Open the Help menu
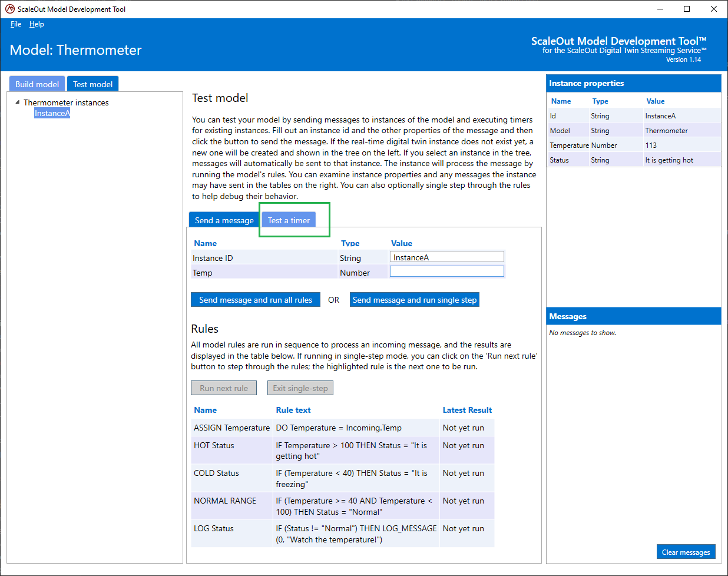 [x=37, y=24]
